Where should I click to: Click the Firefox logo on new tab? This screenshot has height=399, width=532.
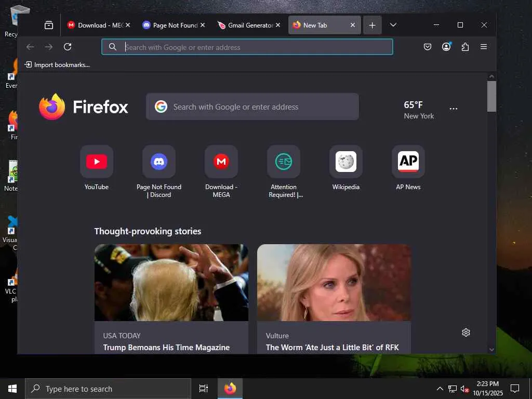(x=83, y=107)
